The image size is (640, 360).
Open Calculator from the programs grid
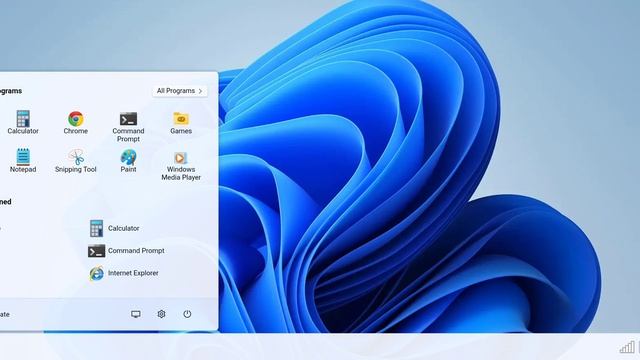pos(23,122)
